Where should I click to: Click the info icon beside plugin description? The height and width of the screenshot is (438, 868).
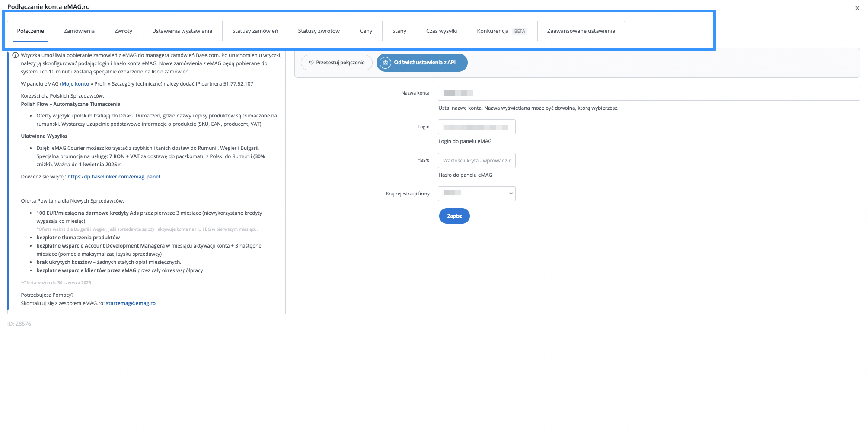15,55
